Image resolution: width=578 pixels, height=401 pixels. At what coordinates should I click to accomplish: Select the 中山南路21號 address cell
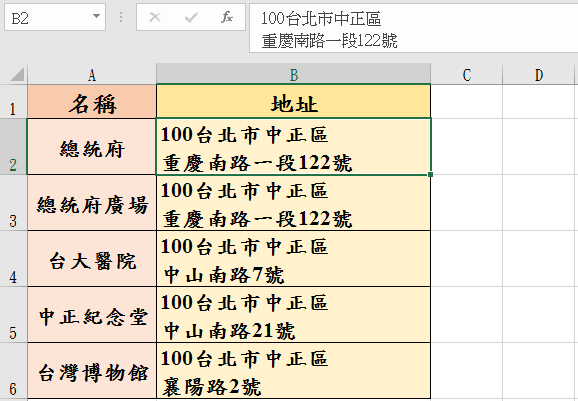click(x=293, y=315)
